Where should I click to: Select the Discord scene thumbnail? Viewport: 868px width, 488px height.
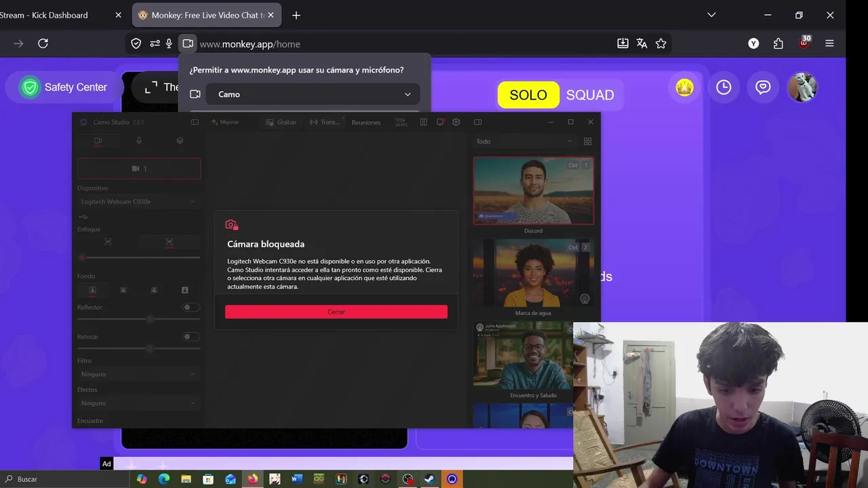[x=533, y=190]
